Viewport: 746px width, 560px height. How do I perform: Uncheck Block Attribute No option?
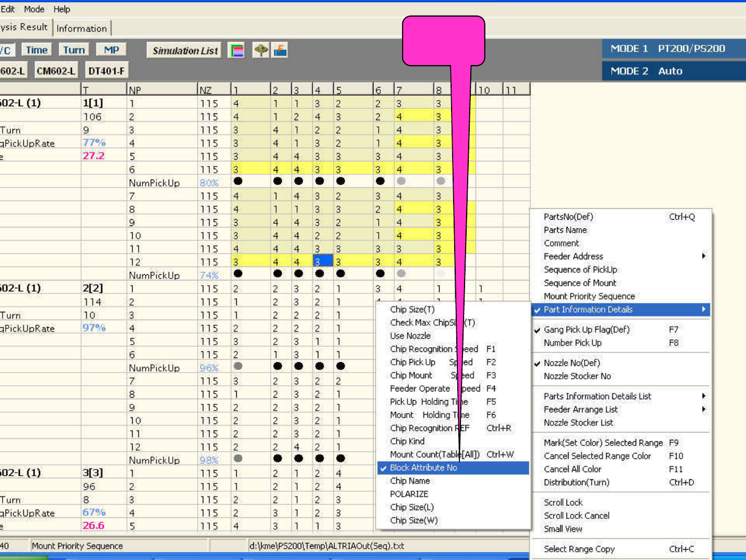(x=423, y=468)
